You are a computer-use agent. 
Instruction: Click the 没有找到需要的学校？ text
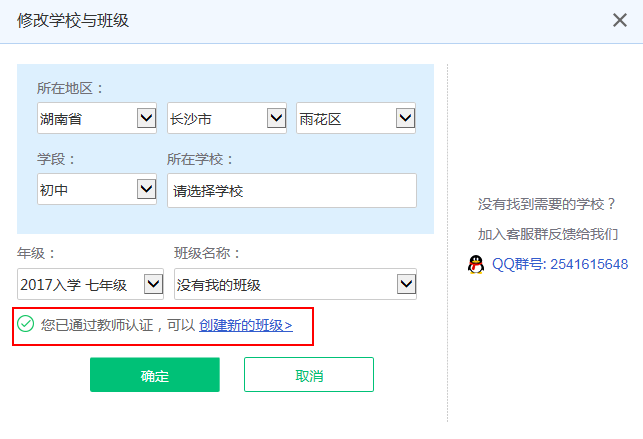(547, 204)
